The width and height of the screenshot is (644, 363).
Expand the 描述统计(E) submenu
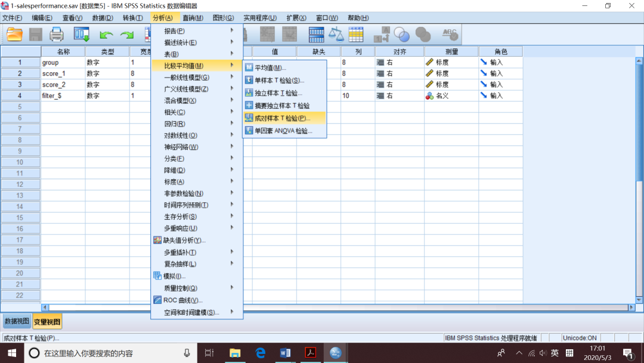[197, 42]
